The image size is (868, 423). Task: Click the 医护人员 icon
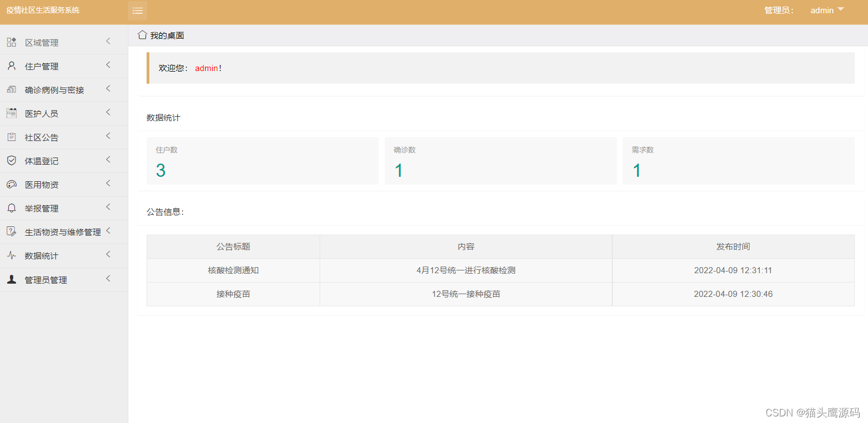click(12, 113)
